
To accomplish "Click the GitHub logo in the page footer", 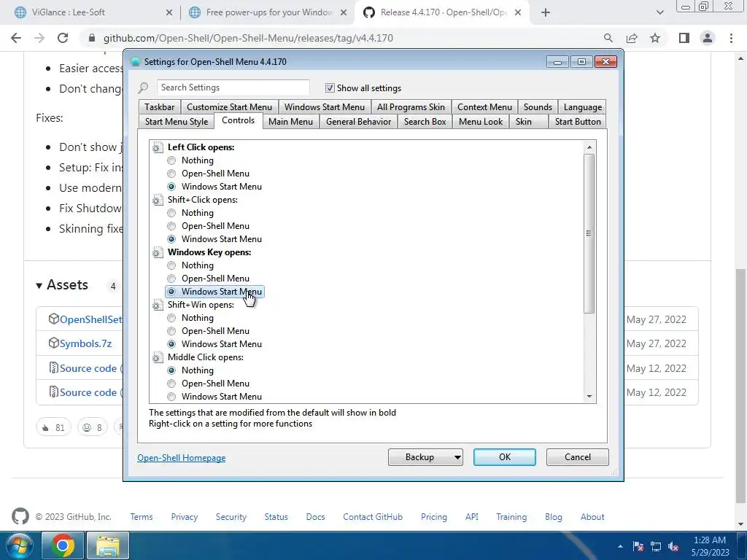I will (20, 517).
